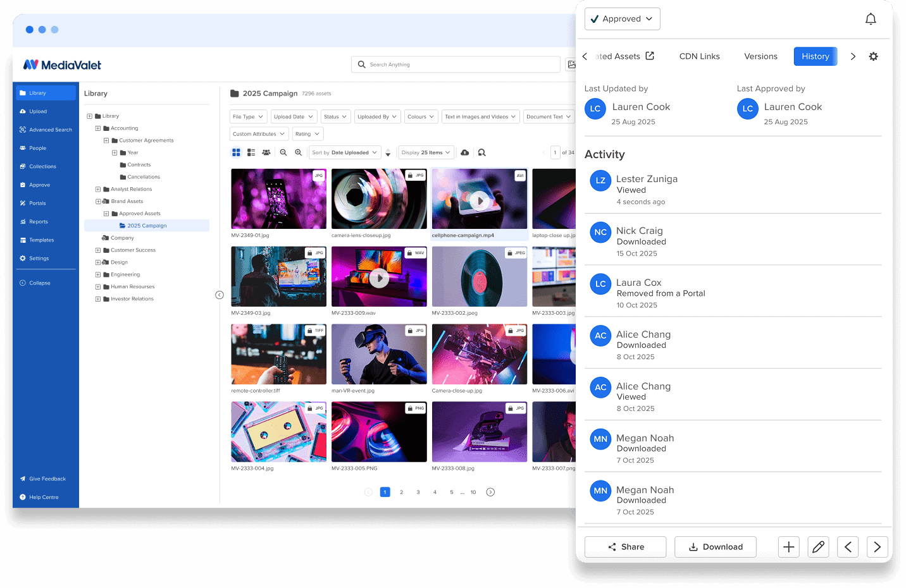Open asset panel settings gear

point(873,56)
